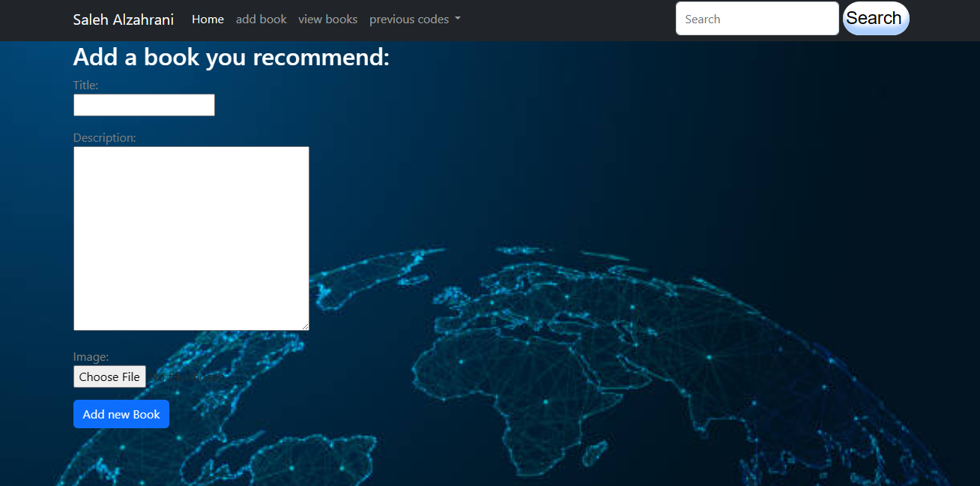This screenshot has height=486, width=980.
Task: Click inside the Title text box
Action: (x=144, y=105)
